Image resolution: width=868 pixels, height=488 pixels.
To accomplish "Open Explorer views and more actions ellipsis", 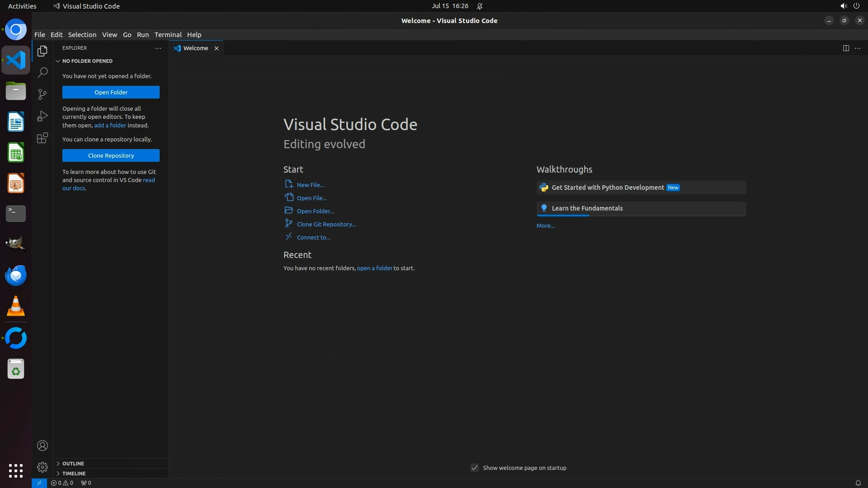I will coord(158,48).
